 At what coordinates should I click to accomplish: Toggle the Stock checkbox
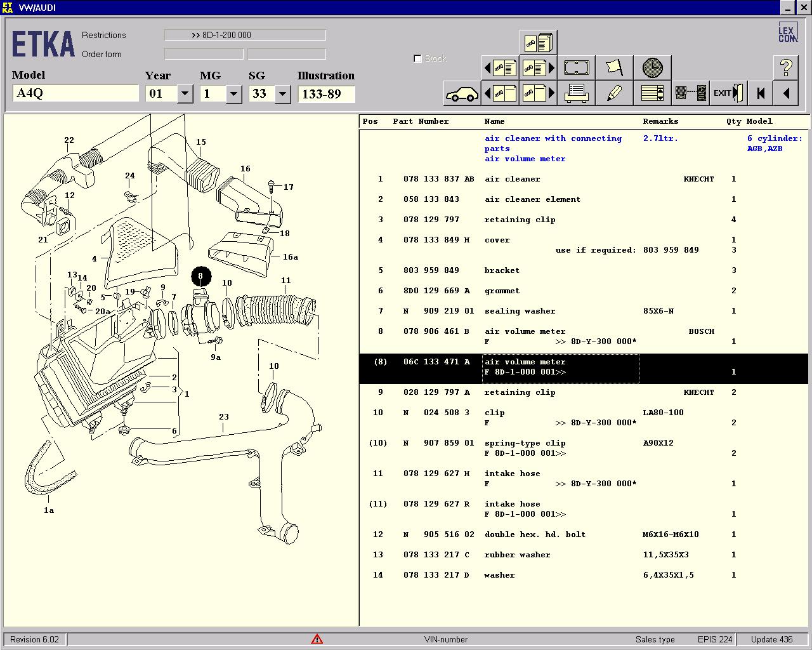tap(417, 58)
